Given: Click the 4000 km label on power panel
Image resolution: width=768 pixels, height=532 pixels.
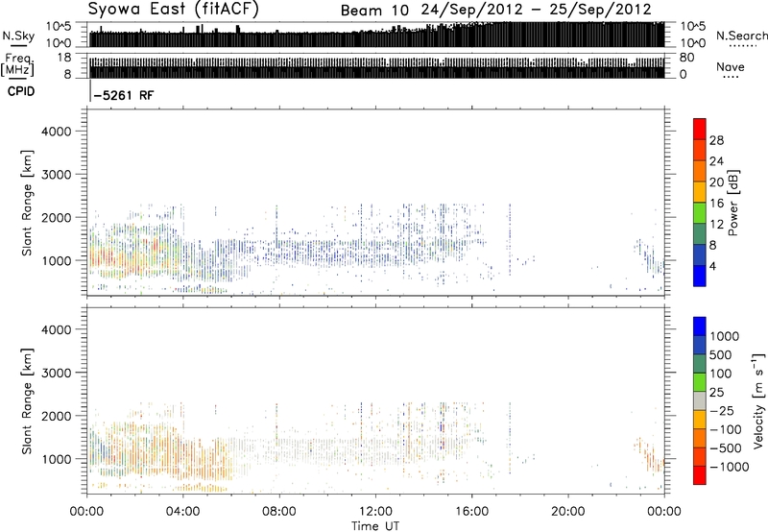Looking at the screenshot, I should pos(57,132).
